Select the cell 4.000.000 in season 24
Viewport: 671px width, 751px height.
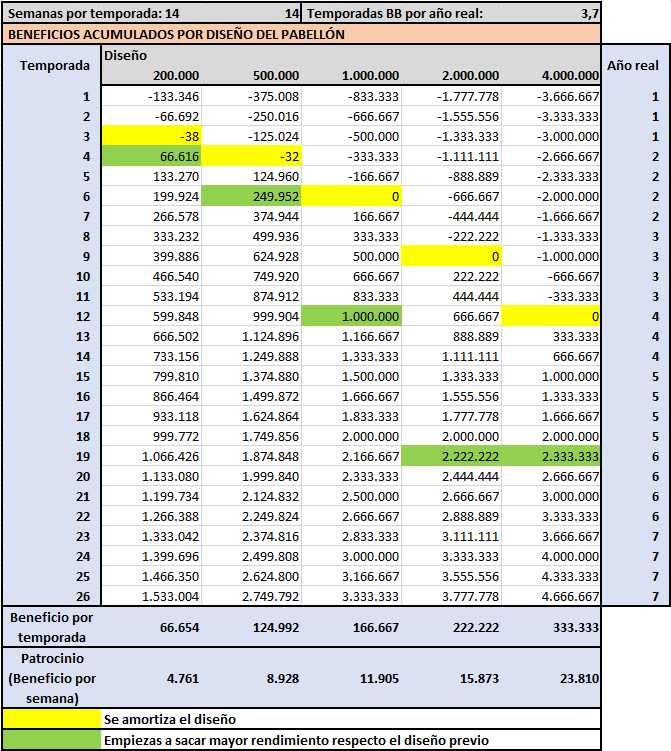[x=551, y=557]
